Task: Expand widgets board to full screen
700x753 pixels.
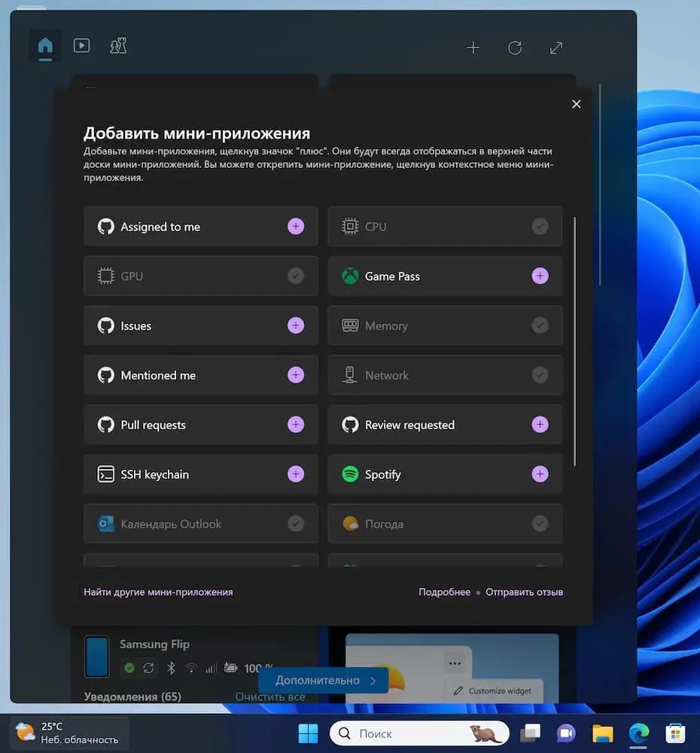Action: pos(556,48)
